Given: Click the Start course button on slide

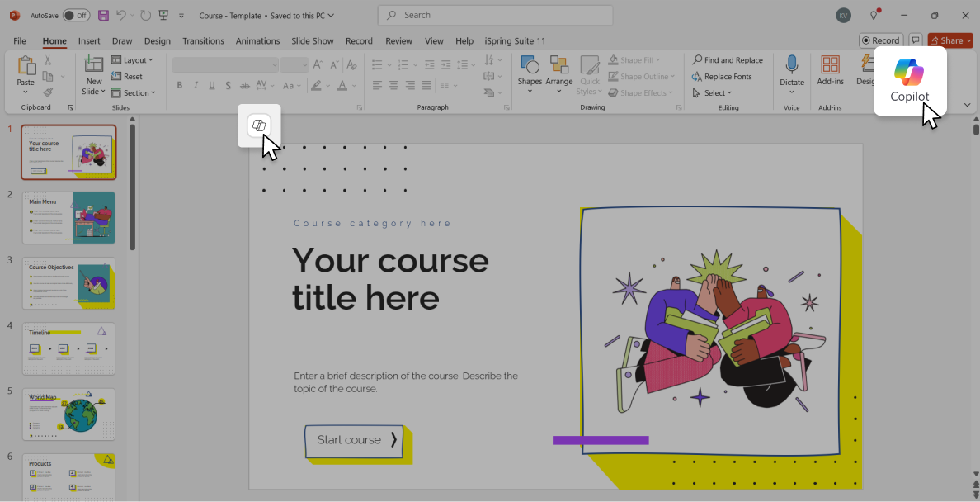Looking at the screenshot, I should tap(354, 440).
